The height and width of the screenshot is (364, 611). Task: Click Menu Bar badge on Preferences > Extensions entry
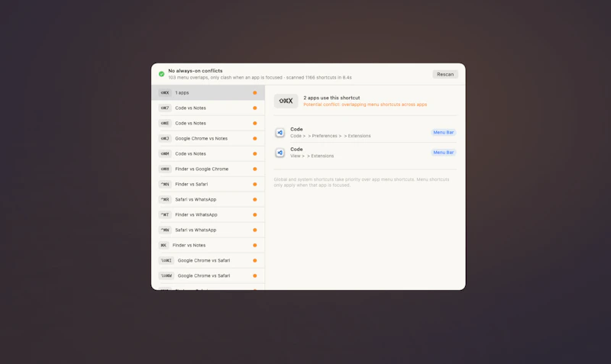(444, 132)
